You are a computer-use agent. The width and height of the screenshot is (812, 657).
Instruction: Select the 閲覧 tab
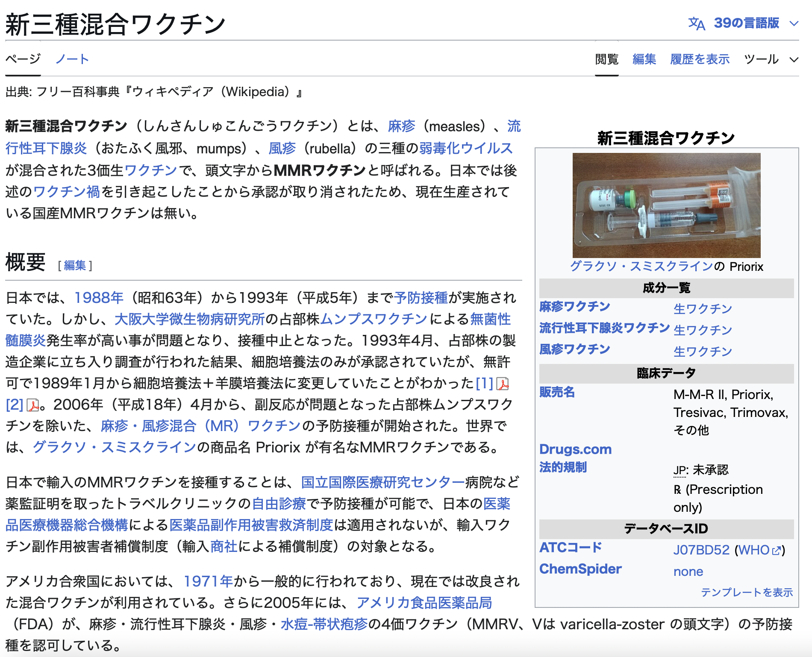[606, 59]
